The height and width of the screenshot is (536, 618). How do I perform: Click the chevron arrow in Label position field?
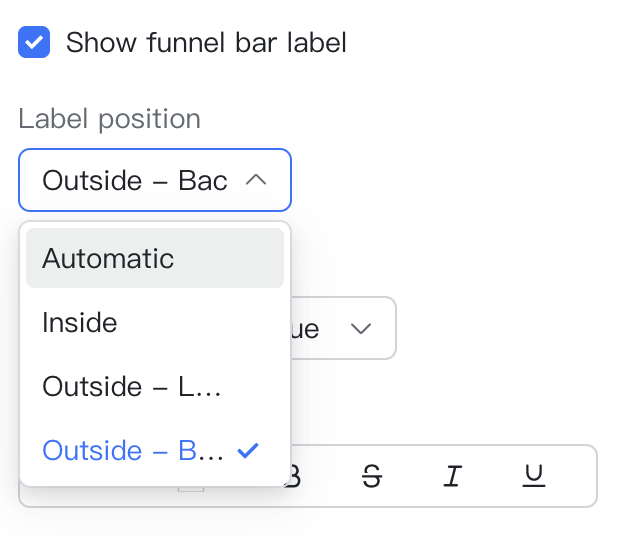(x=256, y=180)
